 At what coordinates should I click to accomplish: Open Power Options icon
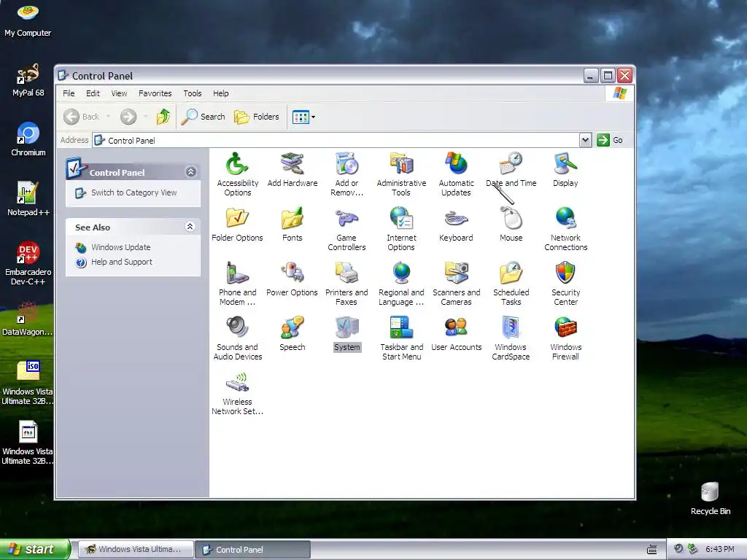point(292,279)
